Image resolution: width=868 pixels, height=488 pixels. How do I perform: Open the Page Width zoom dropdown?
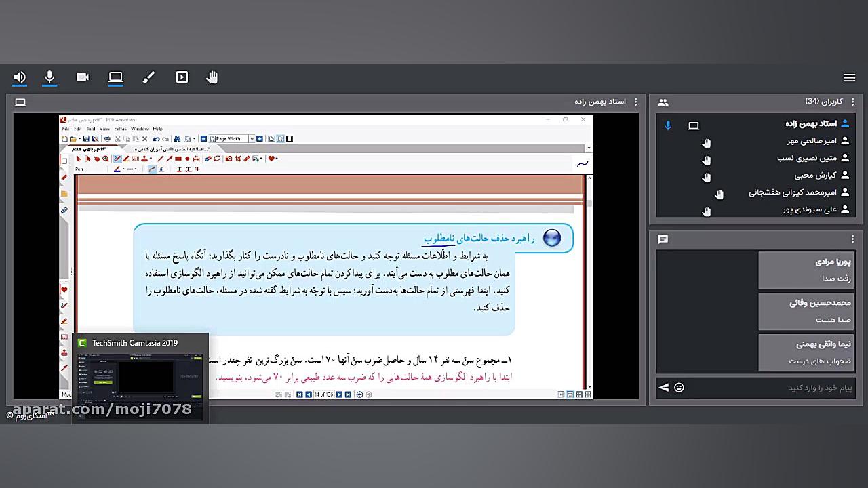click(252, 139)
